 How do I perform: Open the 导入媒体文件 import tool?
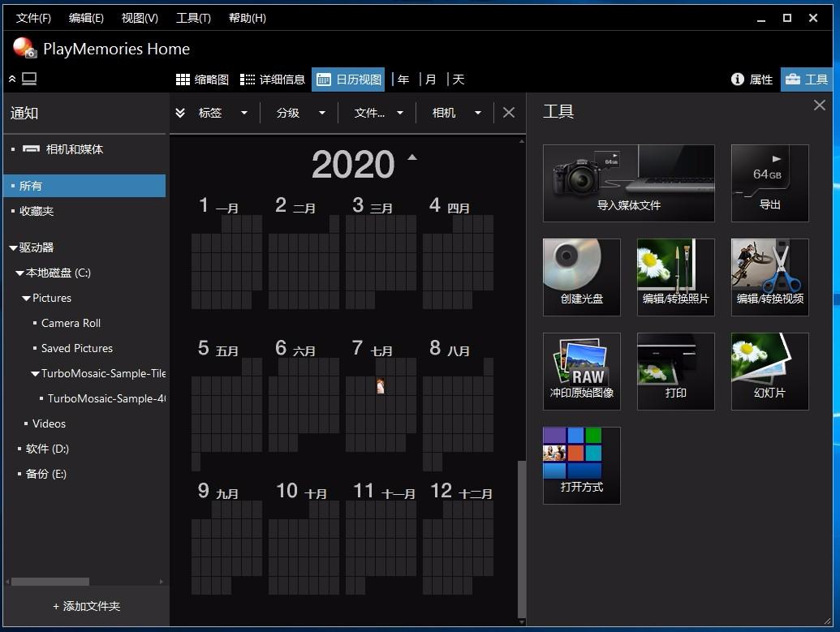pos(628,183)
